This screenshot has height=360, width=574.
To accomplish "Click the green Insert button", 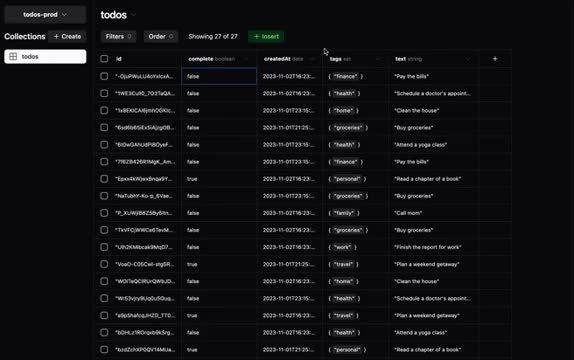I will pos(266,36).
